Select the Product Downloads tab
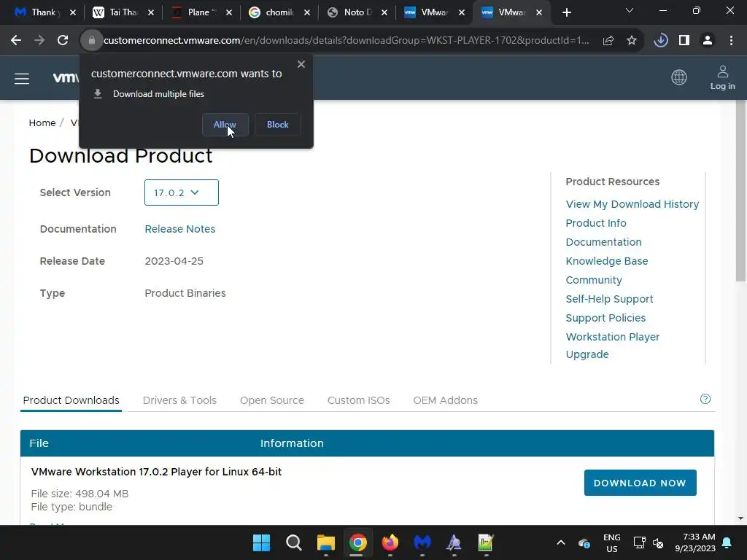Image resolution: width=747 pixels, height=560 pixels. pyautogui.click(x=71, y=400)
